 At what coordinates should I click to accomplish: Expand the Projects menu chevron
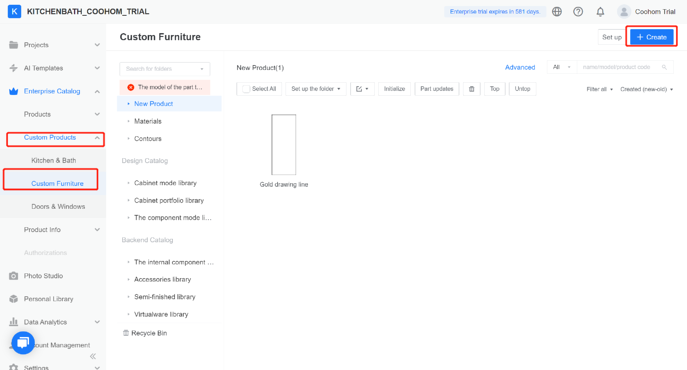point(97,45)
